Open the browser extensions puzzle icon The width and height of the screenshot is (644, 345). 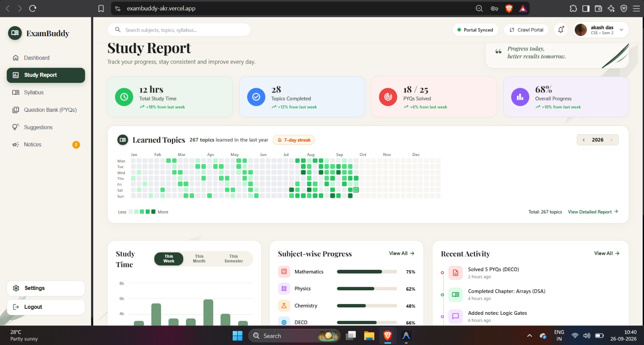[x=573, y=8]
